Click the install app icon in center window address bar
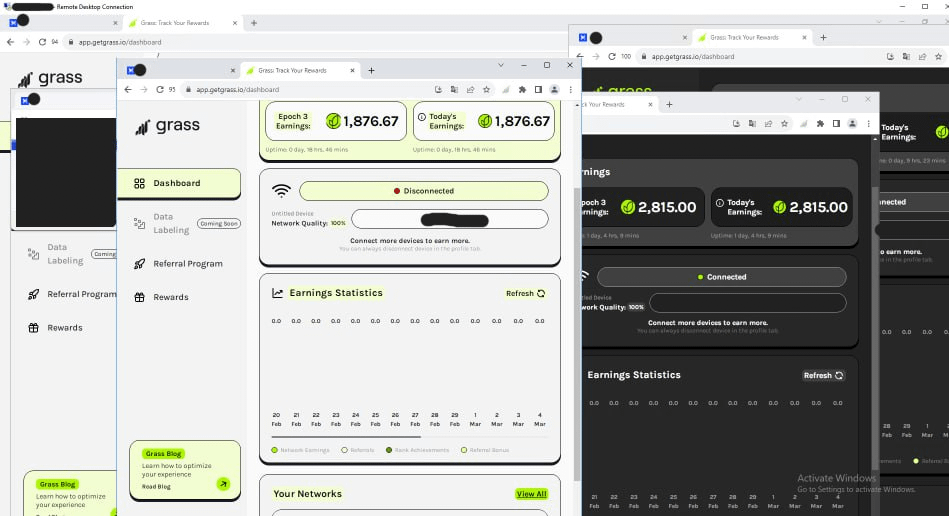Screen dimensions: 949x516 [x=438, y=90]
